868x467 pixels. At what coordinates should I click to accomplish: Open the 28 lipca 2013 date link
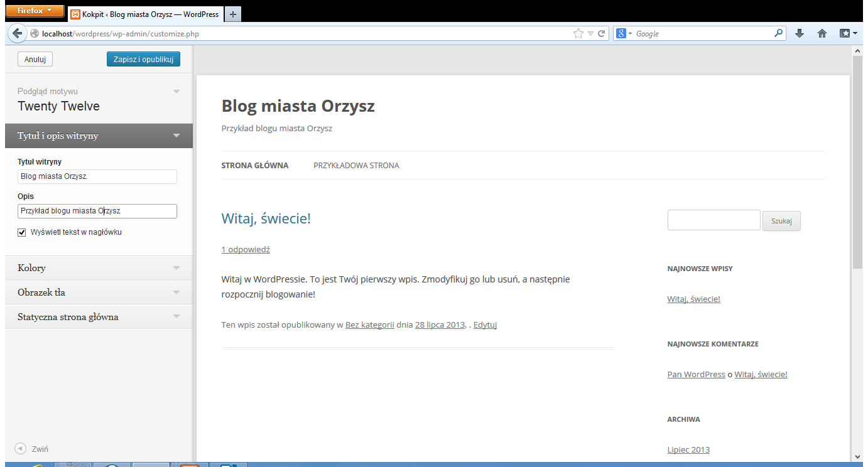440,325
